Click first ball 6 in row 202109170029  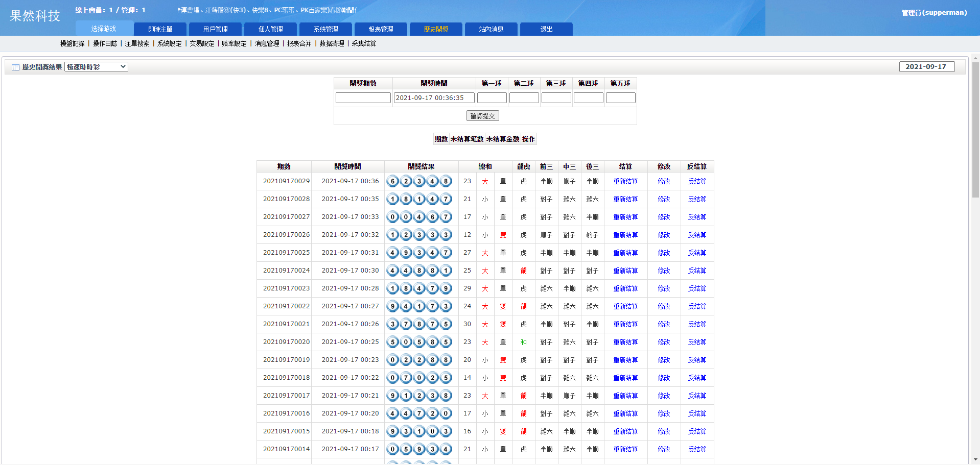click(392, 181)
